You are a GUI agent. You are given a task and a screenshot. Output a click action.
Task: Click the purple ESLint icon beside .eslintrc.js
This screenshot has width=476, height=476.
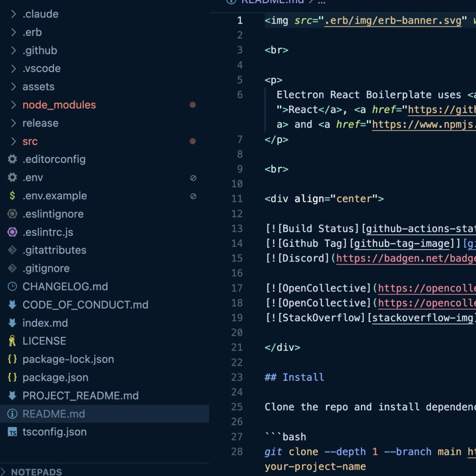(13, 232)
